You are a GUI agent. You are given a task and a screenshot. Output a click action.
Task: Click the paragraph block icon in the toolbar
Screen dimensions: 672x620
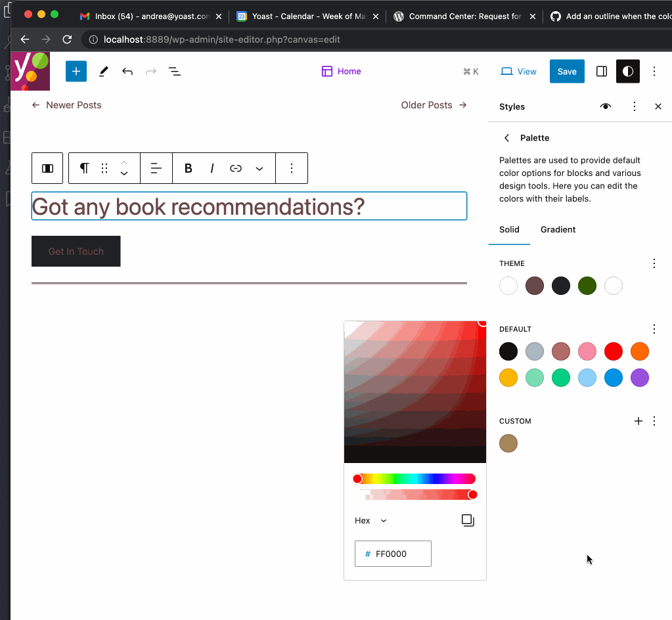pyautogui.click(x=83, y=168)
